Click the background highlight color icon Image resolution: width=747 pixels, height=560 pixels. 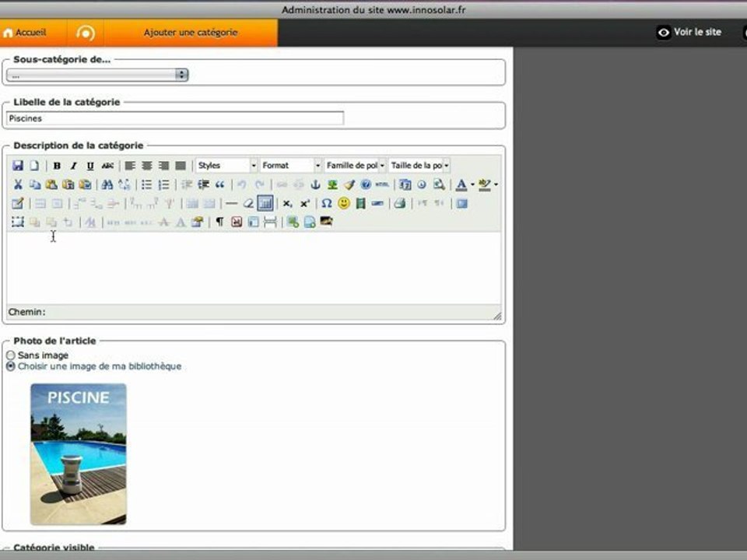485,184
